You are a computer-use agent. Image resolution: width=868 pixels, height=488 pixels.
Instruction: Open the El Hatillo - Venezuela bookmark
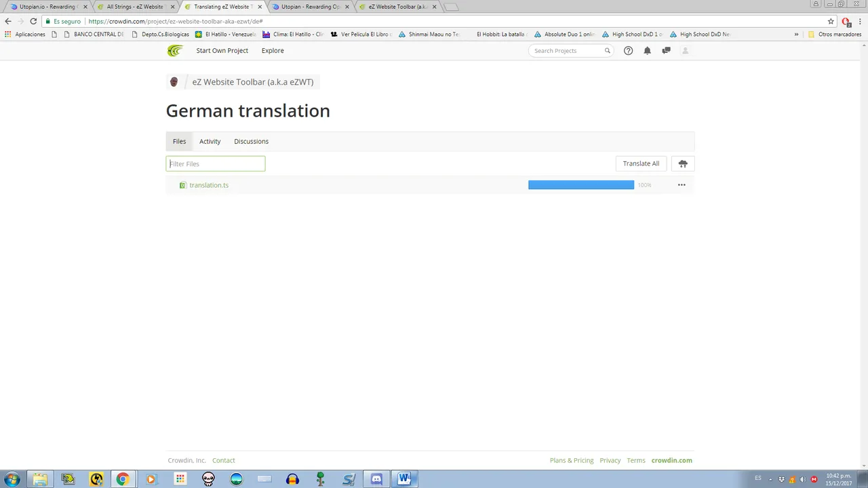pos(225,34)
